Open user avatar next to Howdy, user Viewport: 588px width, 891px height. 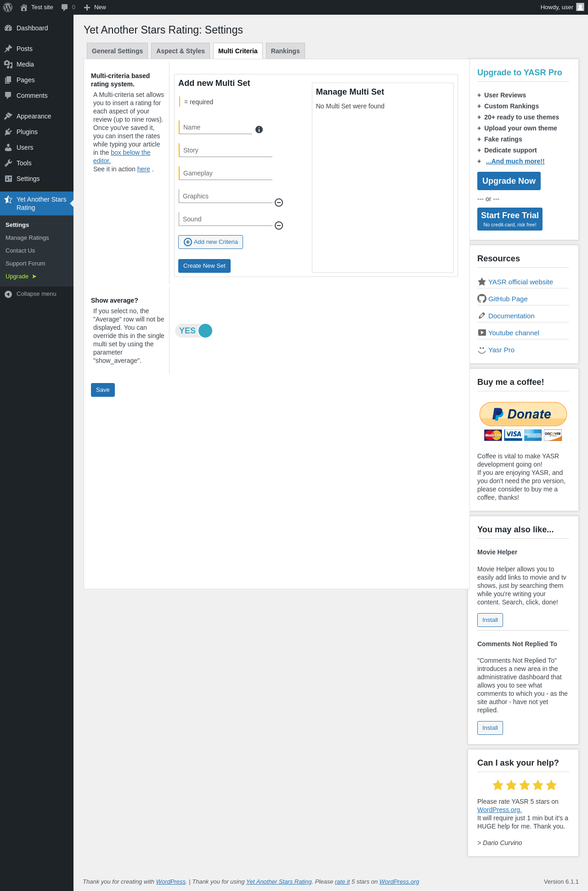(580, 7)
